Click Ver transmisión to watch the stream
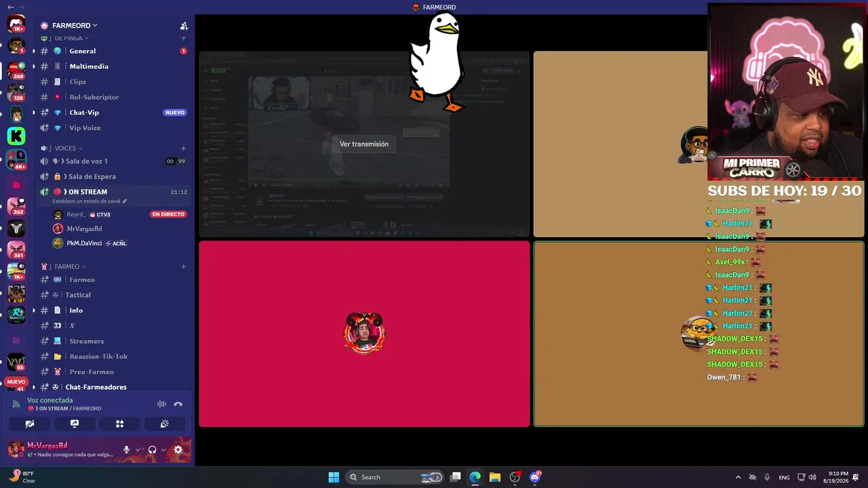868x488 pixels. (x=364, y=144)
